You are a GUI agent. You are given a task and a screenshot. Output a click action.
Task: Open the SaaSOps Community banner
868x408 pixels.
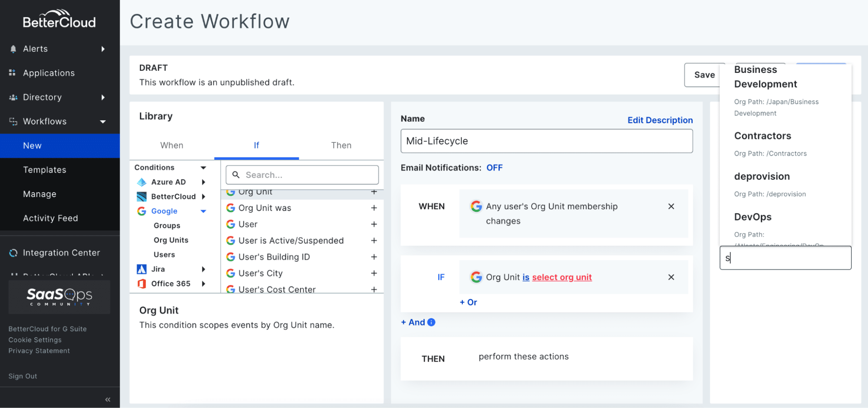[x=59, y=297]
